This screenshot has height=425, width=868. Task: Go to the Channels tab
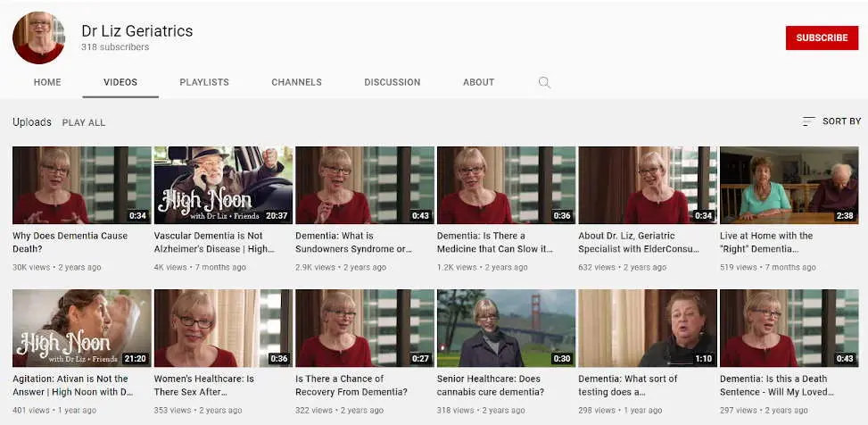click(296, 82)
